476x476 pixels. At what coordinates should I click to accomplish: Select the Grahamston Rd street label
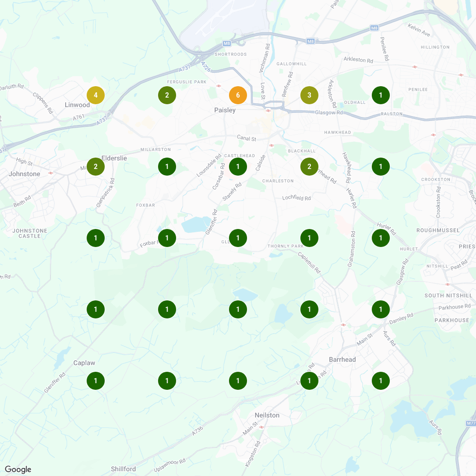351,249
